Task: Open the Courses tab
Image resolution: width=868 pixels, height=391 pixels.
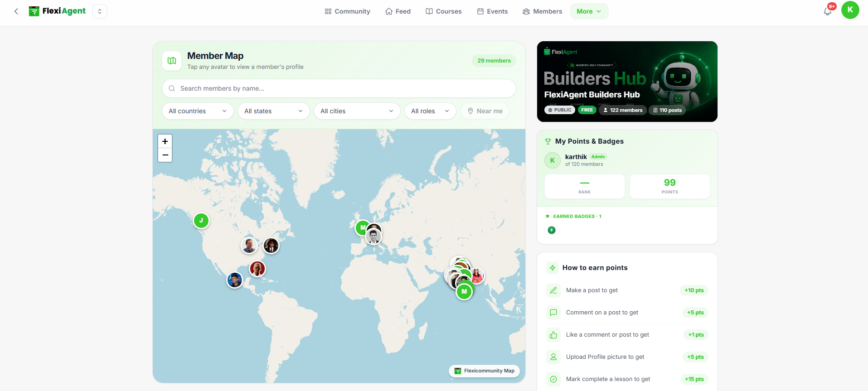Action: (443, 11)
